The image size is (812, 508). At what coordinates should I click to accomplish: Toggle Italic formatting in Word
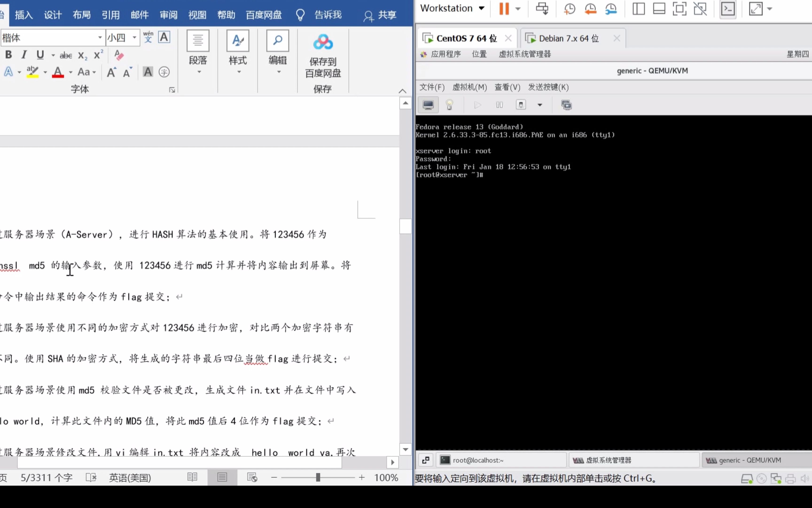click(24, 54)
